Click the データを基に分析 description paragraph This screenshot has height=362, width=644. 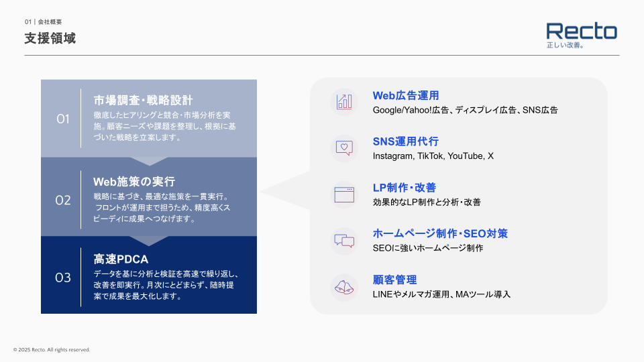[x=166, y=286]
